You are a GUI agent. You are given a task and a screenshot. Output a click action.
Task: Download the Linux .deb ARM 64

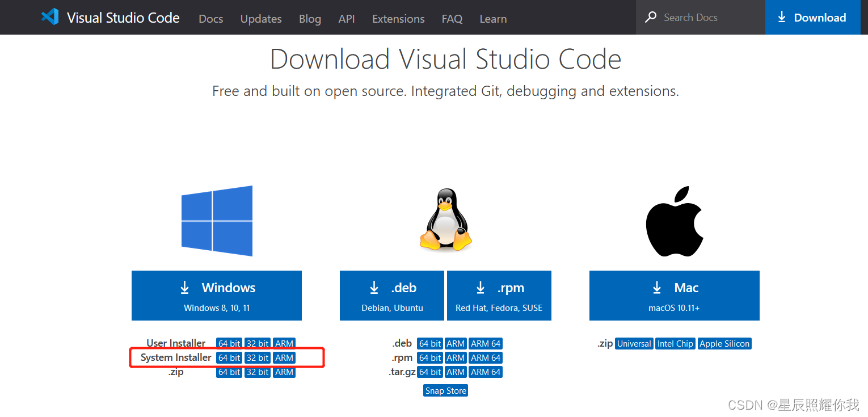[486, 343]
